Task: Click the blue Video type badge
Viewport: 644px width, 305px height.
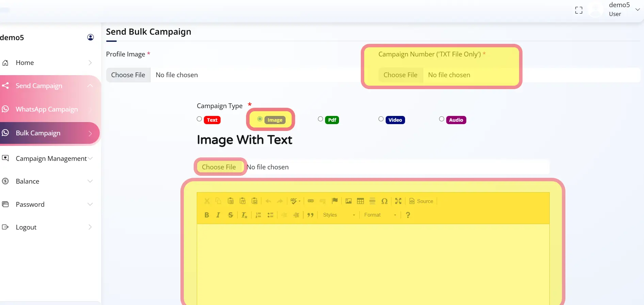Action: [x=395, y=120]
